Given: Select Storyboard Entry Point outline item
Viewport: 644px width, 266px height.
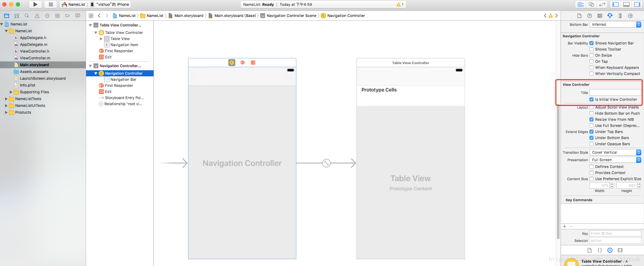Looking at the screenshot, I should coord(121,98).
